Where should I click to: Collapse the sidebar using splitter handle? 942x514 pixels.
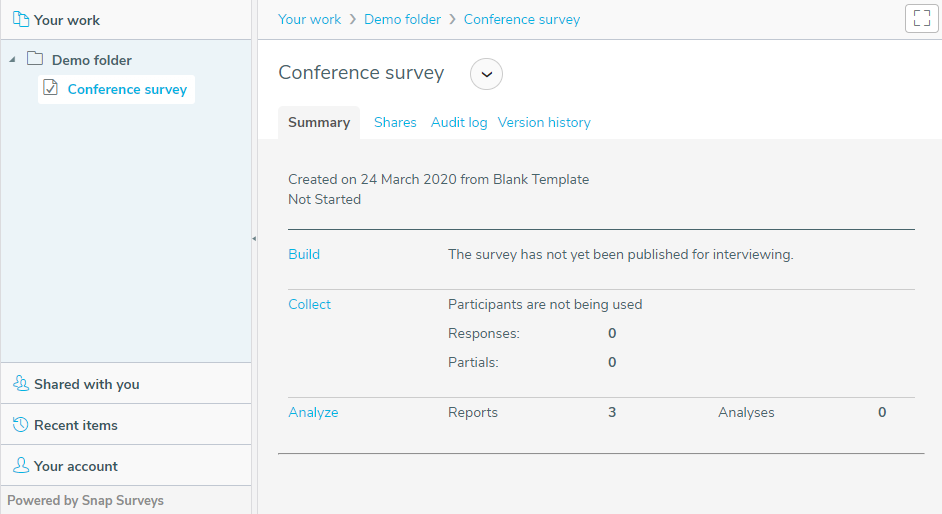pos(254,238)
